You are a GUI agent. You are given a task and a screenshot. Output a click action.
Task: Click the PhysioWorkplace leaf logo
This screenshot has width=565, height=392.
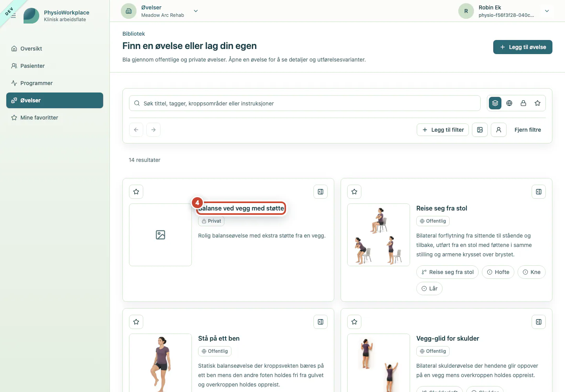coord(31,16)
